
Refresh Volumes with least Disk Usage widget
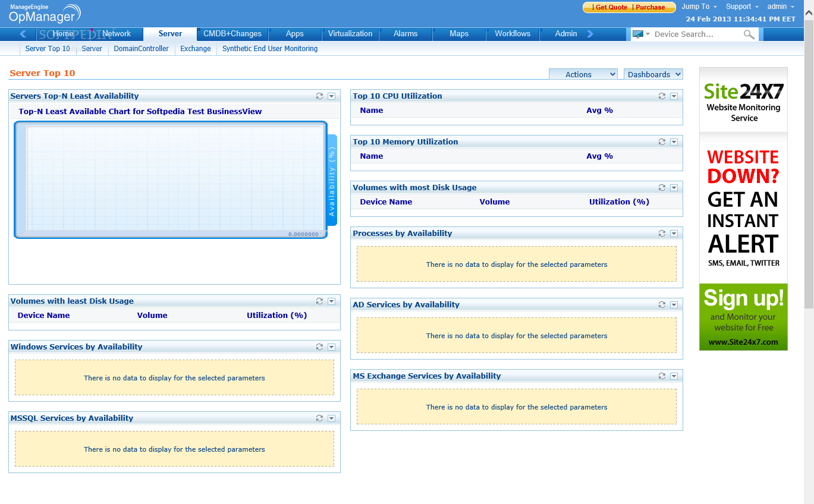(319, 301)
